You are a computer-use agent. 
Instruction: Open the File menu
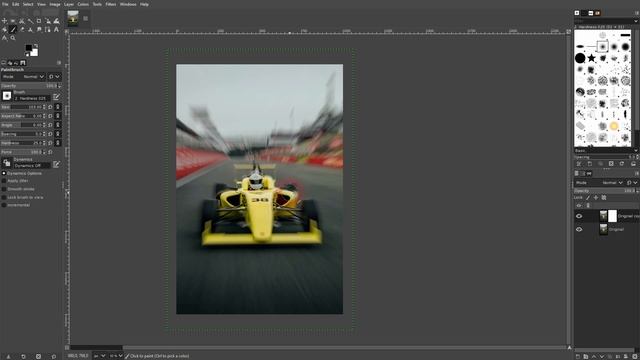click(5, 4)
